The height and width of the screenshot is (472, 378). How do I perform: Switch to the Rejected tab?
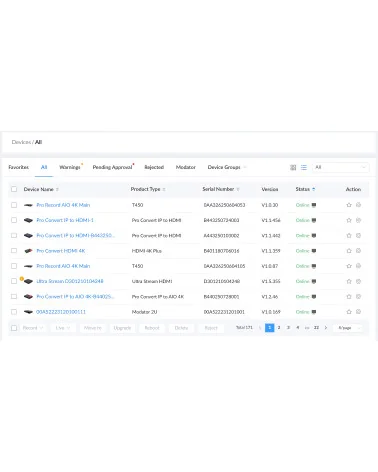[154, 167]
